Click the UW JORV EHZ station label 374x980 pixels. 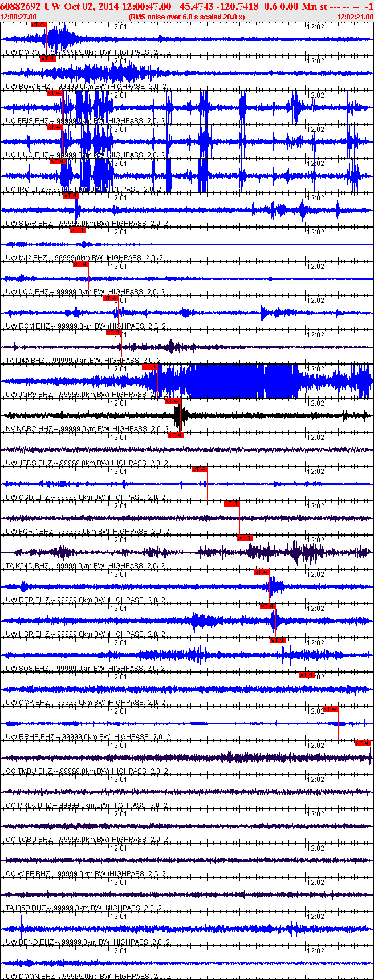tap(29, 395)
